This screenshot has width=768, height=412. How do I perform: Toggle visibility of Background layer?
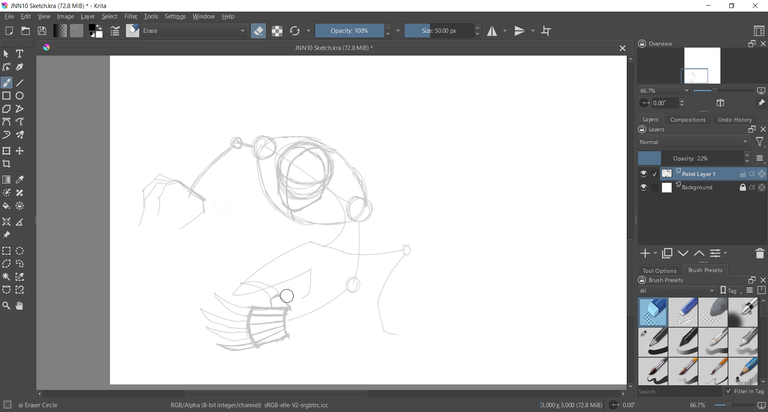point(644,188)
